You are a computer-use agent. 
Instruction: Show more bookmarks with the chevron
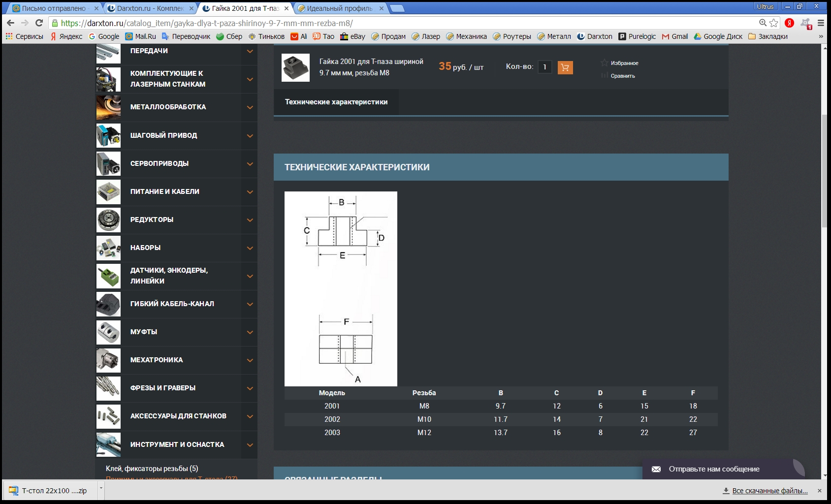tap(821, 36)
